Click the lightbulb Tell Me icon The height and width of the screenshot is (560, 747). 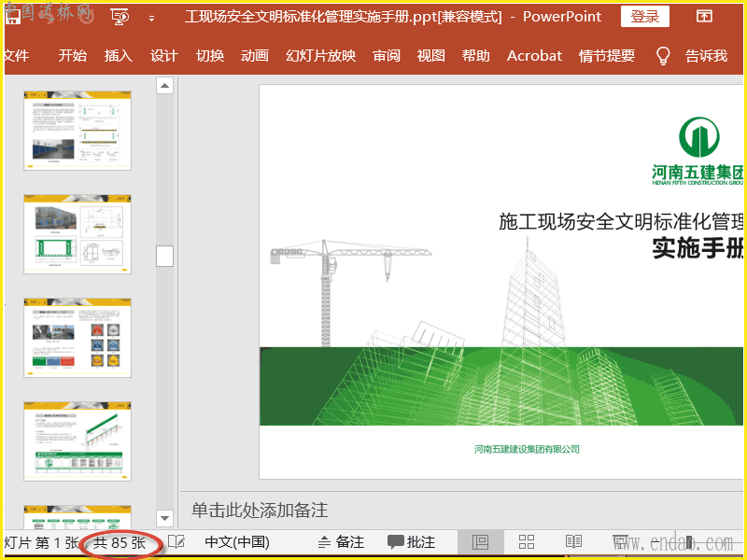tap(663, 56)
